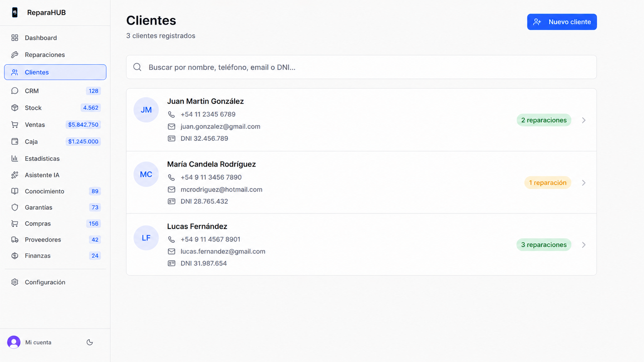Click the LF avatar for Lucas Fernández
The height and width of the screenshot is (362, 644).
tap(146, 238)
